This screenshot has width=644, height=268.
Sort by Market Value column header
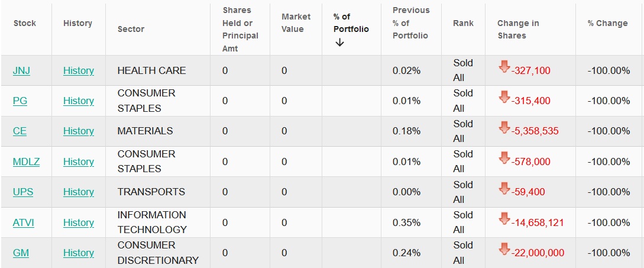tap(296, 23)
